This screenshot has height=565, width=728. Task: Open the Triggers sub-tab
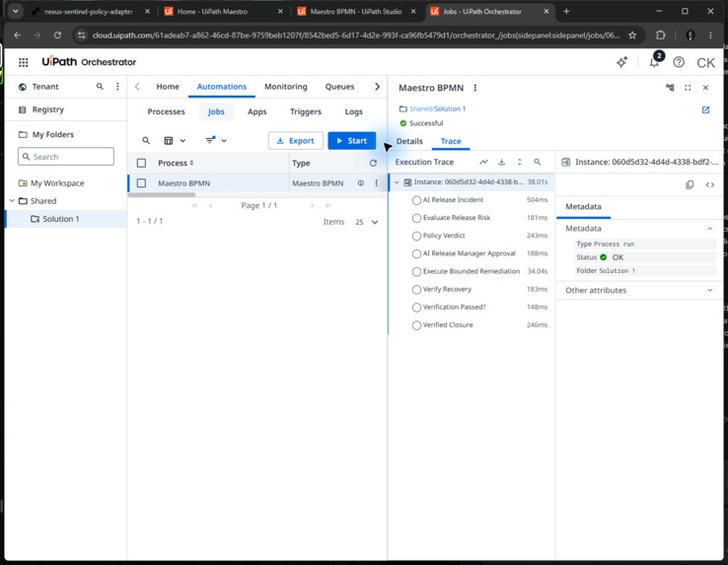[306, 111]
